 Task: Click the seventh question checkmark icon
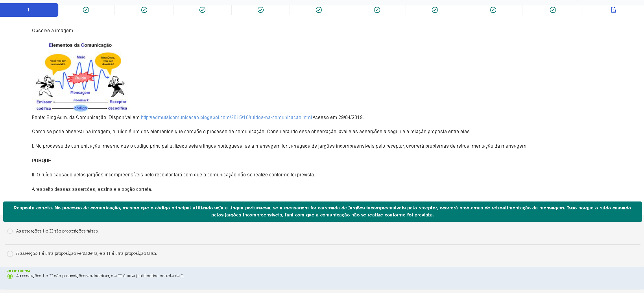pos(377,10)
